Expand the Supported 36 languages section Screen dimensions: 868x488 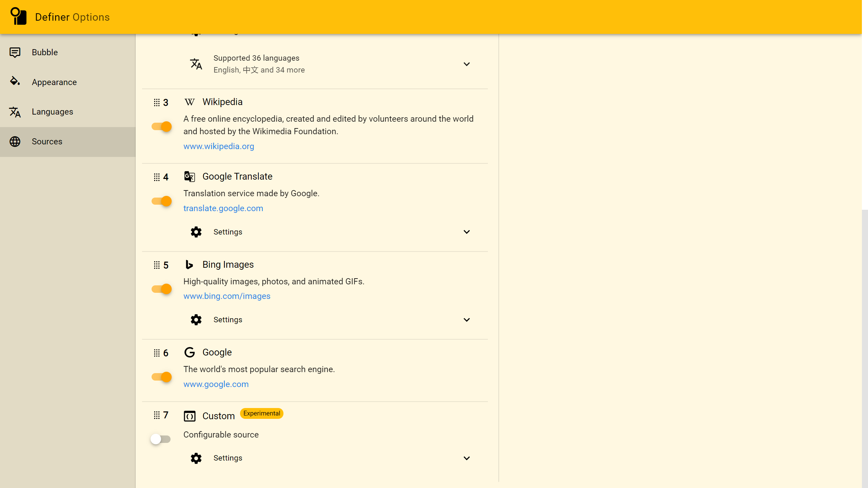point(467,64)
